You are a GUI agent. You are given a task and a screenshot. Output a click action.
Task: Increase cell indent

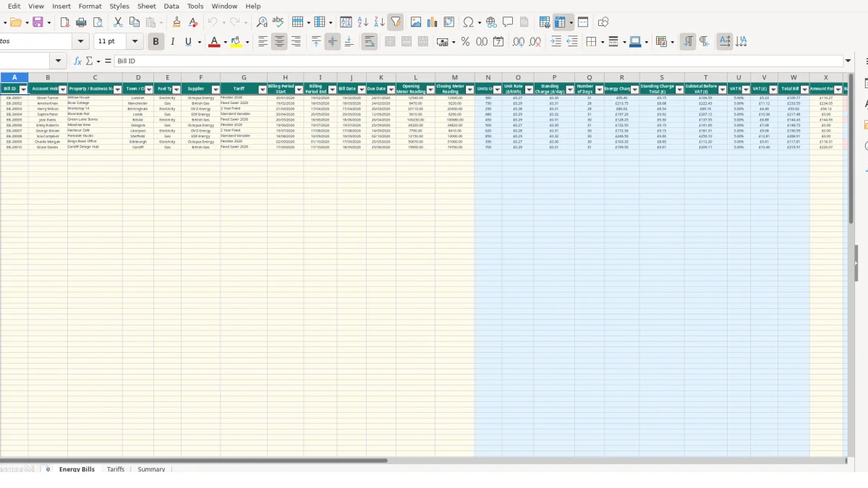(x=556, y=42)
